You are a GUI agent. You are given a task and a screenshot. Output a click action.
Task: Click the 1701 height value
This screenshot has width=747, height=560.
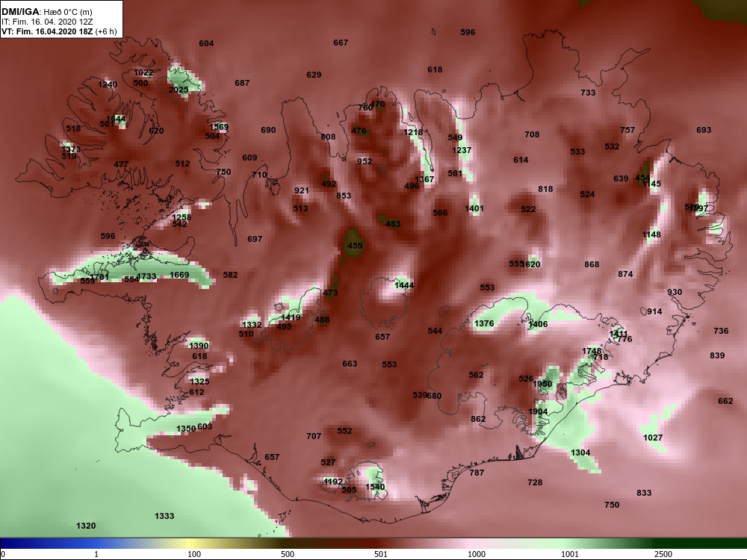tap(99, 277)
